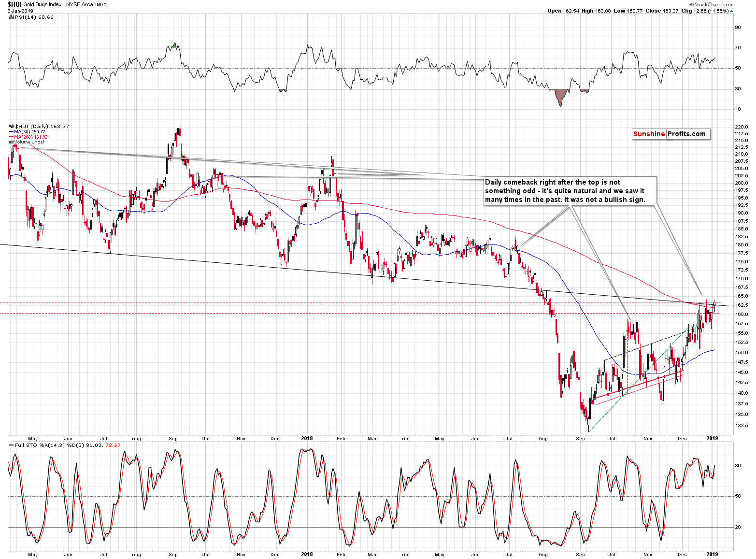Click the RSI(14) 60.66 indicator legend
The image size is (756, 559).
pyautogui.click(x=34, y=17)
